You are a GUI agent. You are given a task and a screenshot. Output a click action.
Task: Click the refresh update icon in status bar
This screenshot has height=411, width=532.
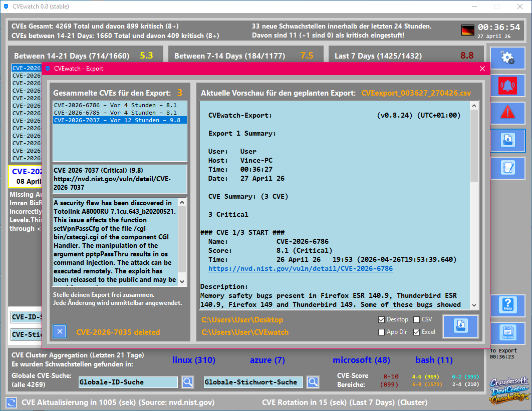click(x=11, y=402)
